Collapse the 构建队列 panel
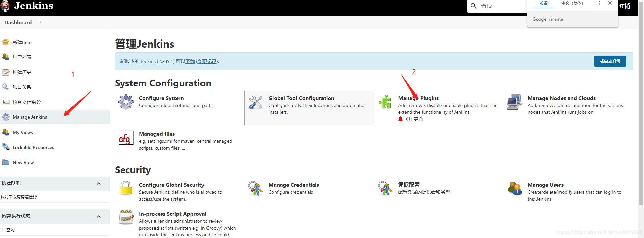 tap(99, 184)
